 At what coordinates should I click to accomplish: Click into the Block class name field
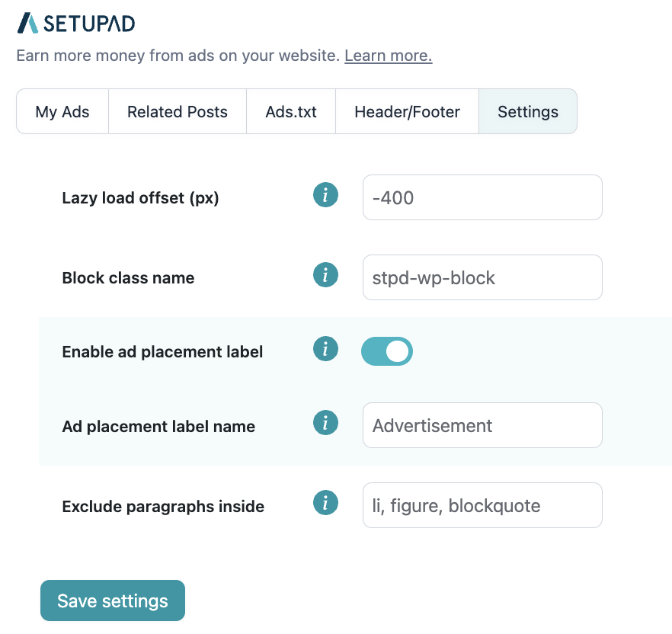(x=482, y=277)
